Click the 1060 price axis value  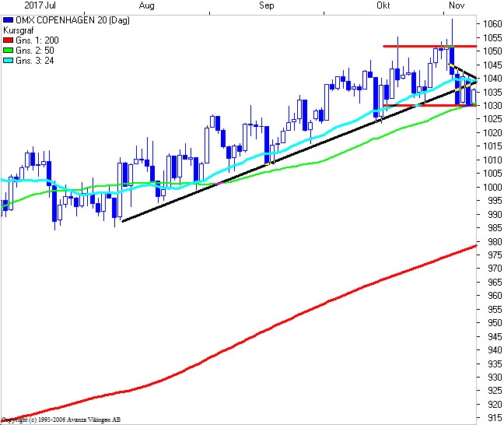[492, 24]
